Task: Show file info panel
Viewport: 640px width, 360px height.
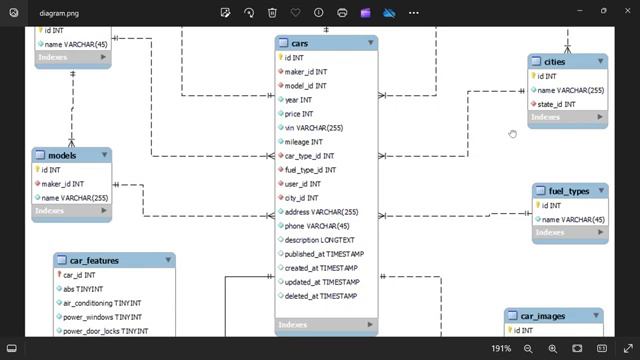Action: 319,13
